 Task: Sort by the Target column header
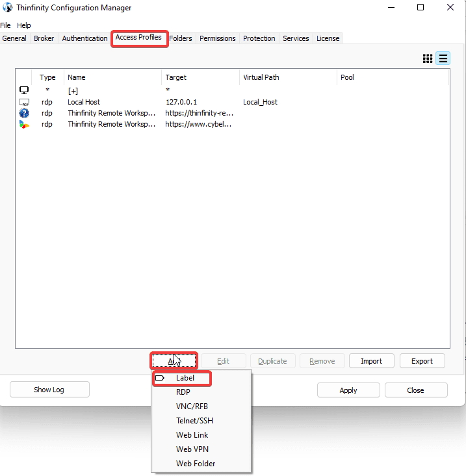tap(200, 77)
